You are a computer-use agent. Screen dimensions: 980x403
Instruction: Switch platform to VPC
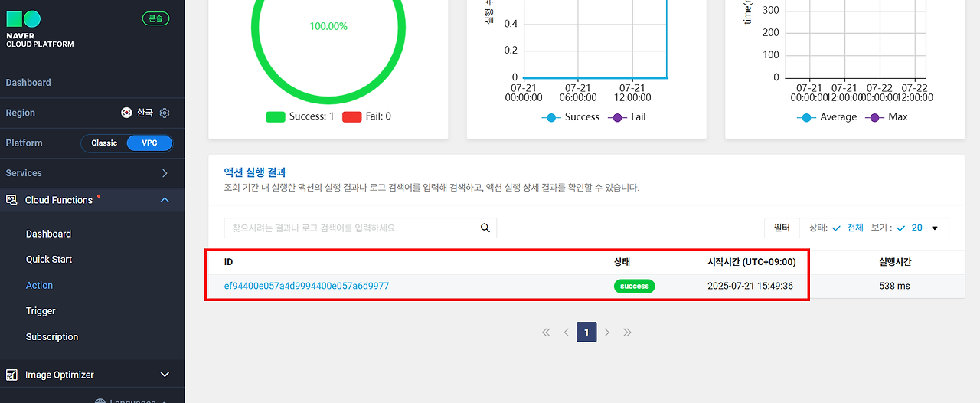point(149,143)
